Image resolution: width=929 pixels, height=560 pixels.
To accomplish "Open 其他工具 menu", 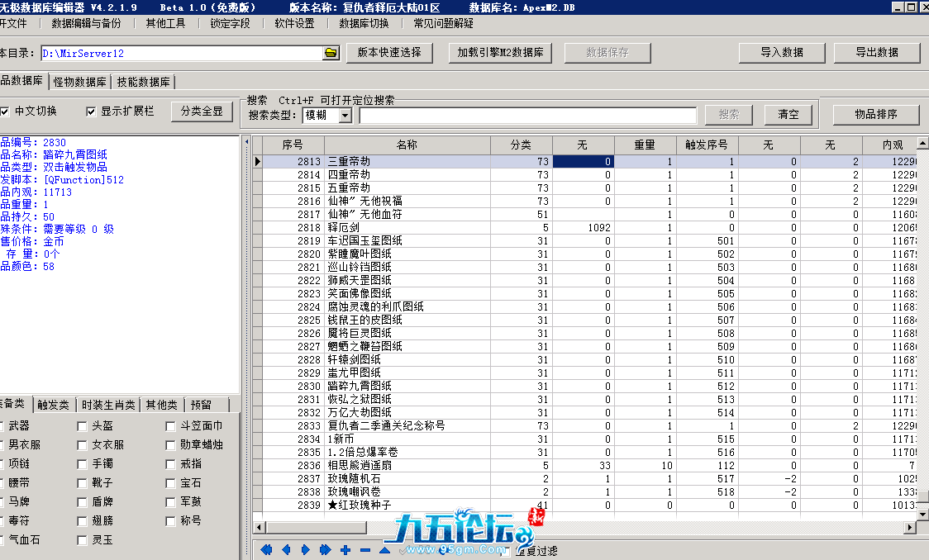I will click(165, 23).
